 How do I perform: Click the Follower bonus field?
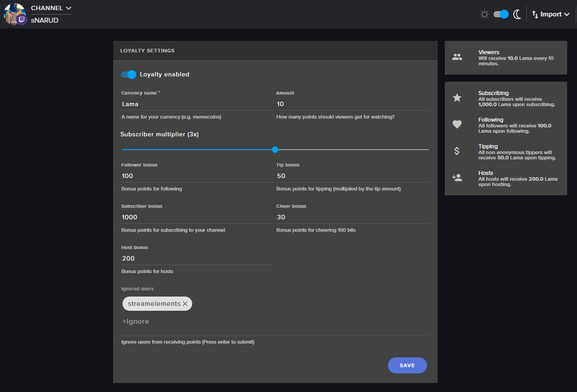[x=198, y=176]
